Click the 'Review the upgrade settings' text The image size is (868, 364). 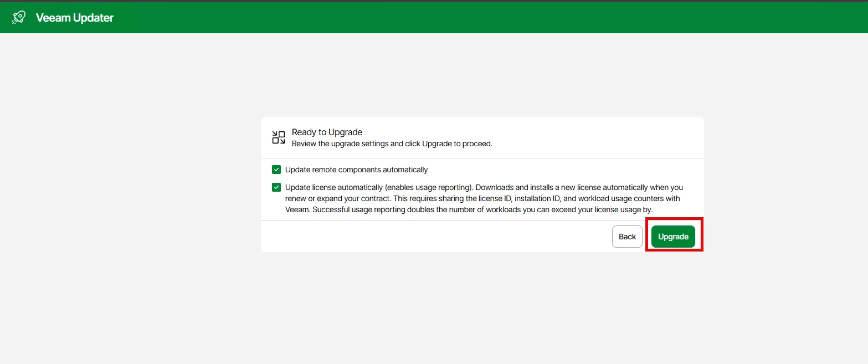coord(392,143)
